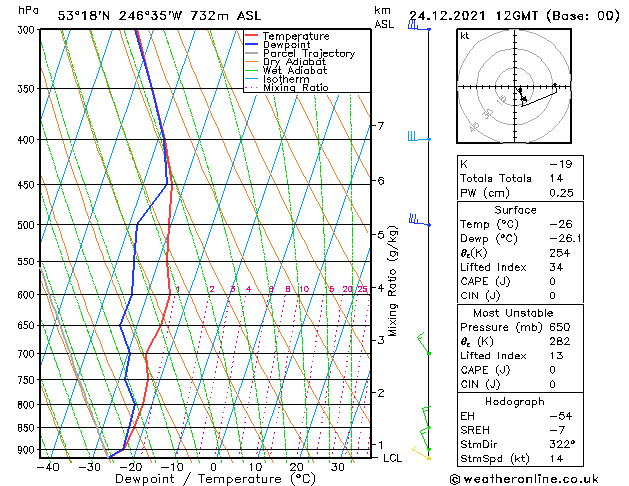The image size is (629, 486).
Task: Select the 'Wet Adiabat' legend label
Action: tap(295, 71)
